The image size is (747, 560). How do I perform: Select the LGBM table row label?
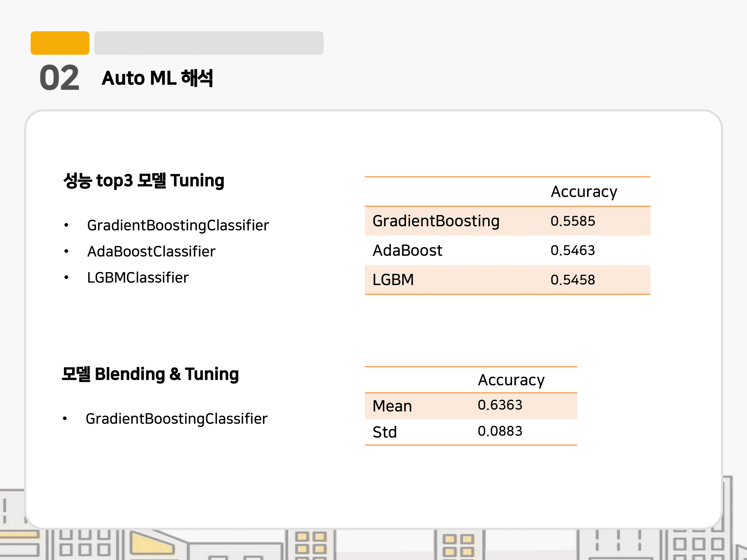tap(393, 280)
